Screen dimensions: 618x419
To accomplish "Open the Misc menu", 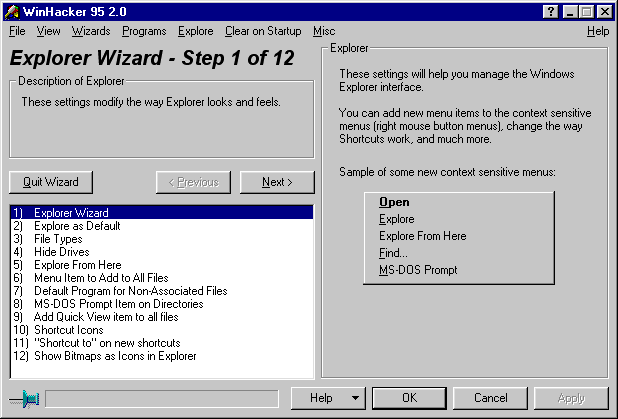I will (x=324, y=31).
